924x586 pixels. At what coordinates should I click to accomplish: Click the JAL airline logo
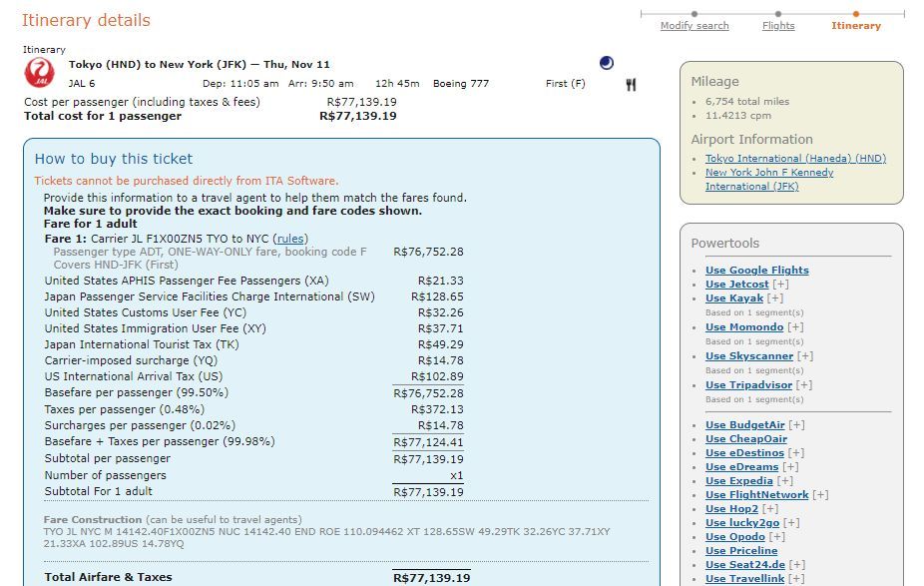pyautogui.click(x=40, y=73)
